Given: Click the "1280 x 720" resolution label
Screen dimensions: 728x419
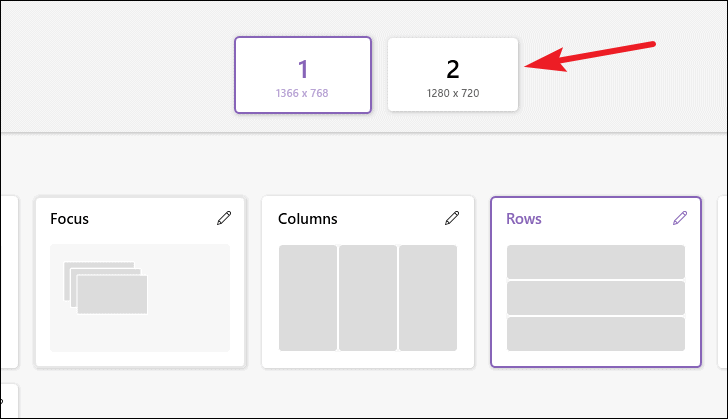Looking at the screenshot, I should [453, 93].
